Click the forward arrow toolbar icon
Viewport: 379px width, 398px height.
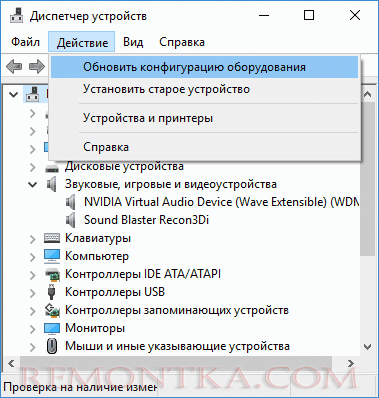coord(37,67)
